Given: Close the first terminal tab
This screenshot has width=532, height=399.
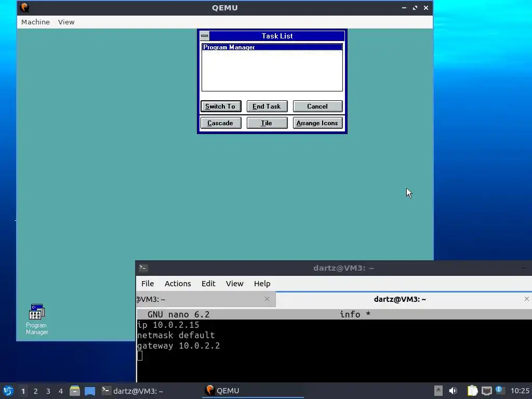Looking at the screenshot, I should point(267,299).
